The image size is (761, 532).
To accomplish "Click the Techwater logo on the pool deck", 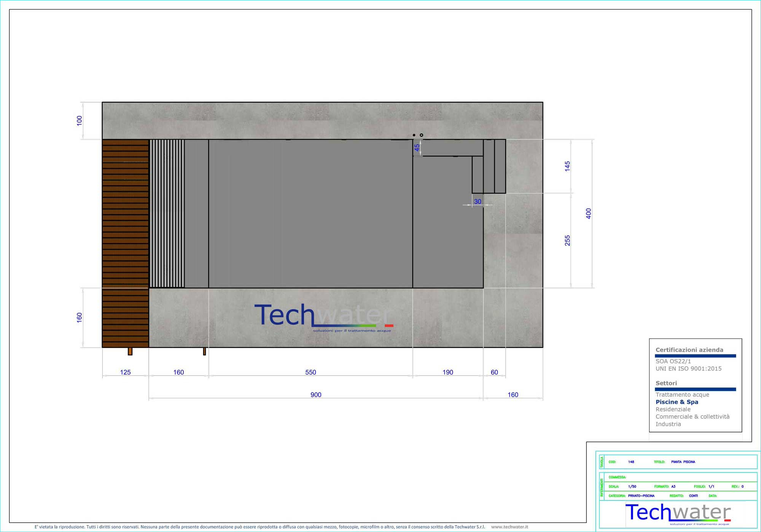I will pyautogui.click(x=324, y=317).
